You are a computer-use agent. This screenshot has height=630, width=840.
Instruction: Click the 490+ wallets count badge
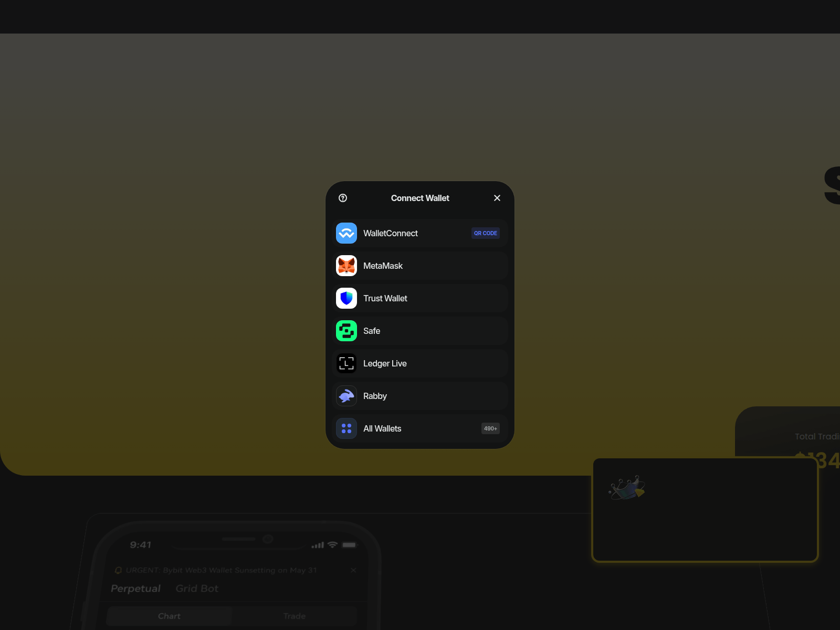(x=490, y=428)
